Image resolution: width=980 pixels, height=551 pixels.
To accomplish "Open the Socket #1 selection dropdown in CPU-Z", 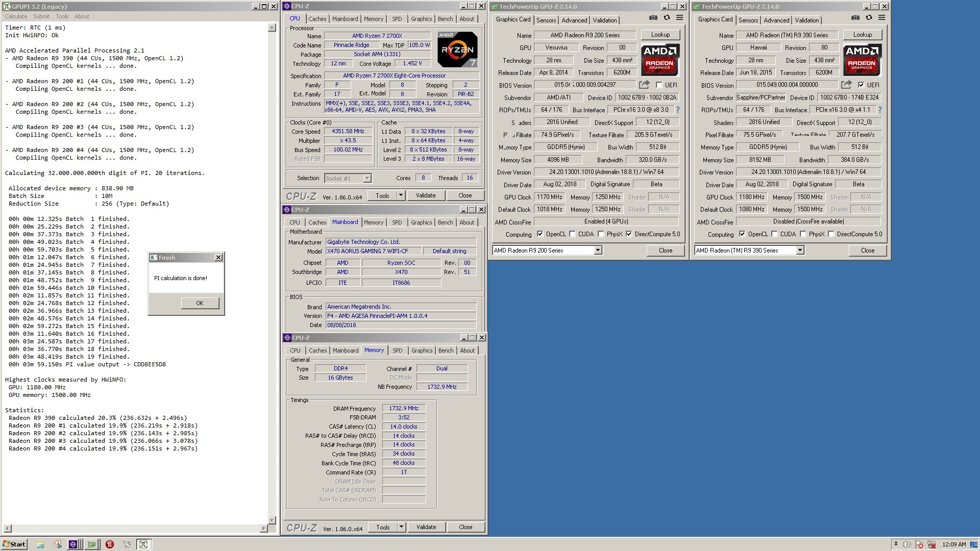I will pyautogui.click(x=367, y=179).
